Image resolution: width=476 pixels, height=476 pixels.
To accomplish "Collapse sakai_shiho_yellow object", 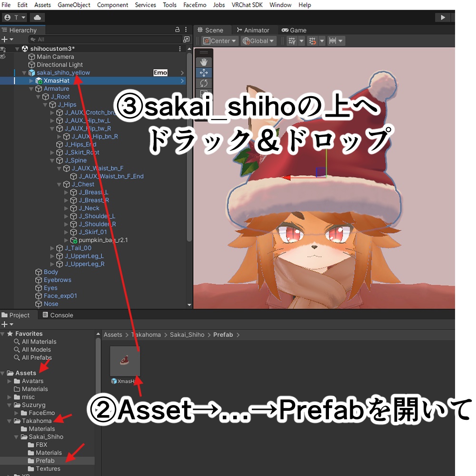I will (24, 72).
